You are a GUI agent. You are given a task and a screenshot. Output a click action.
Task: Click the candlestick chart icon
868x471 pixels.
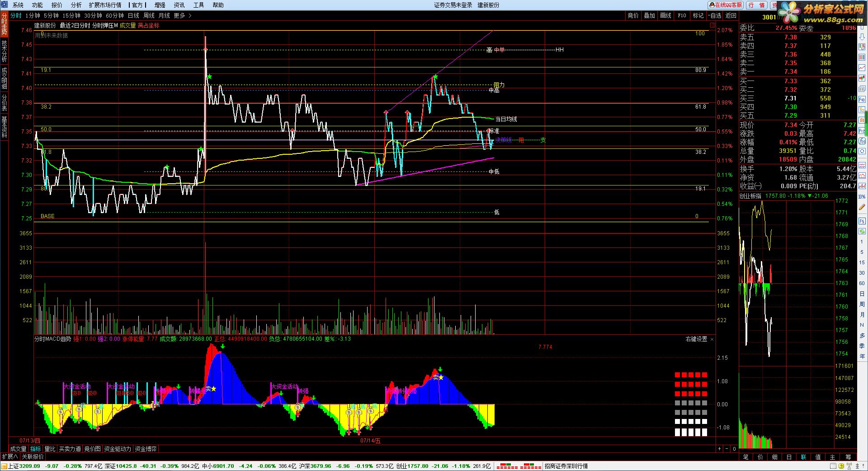pyautogui.click(x=862, y=78)
